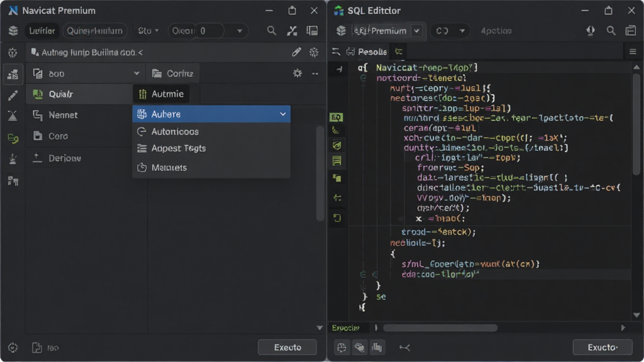Open the hamburger menu in SQL Editor
The height and width of the screenshot is (362, 644).
[633, 52]
